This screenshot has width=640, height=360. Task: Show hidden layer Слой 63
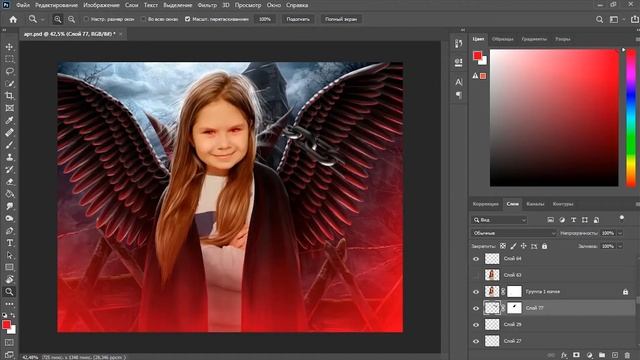click(476, 275)
